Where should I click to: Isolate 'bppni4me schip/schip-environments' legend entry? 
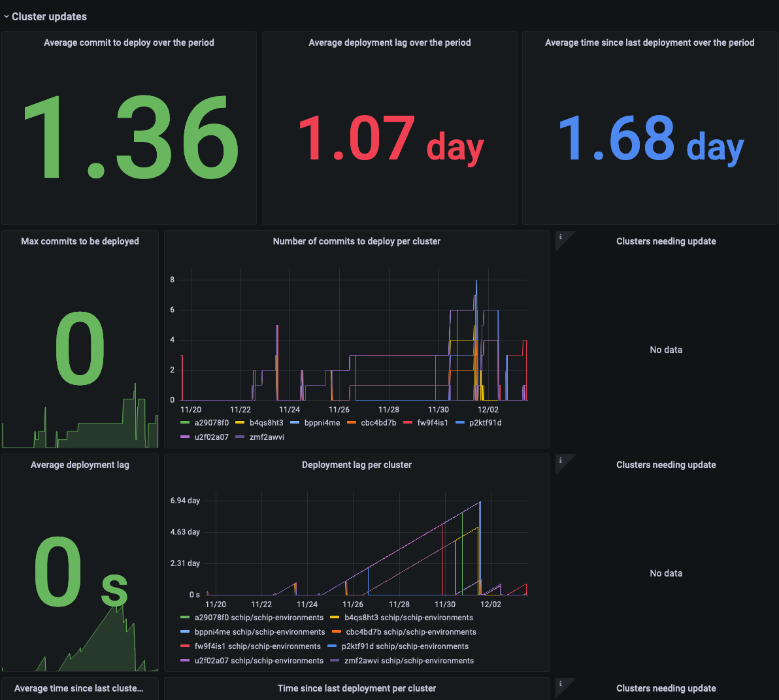pyautogui.click(x=259, y=632)
